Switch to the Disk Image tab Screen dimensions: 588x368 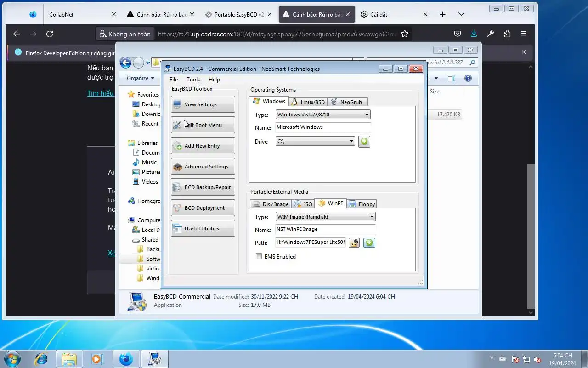coord(271,204)
